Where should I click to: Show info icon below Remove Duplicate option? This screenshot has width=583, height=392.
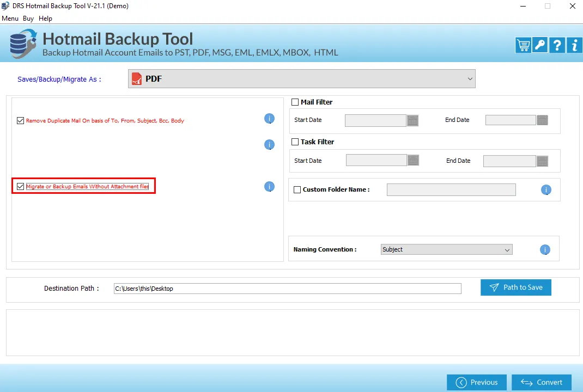[x=269, y=144]
